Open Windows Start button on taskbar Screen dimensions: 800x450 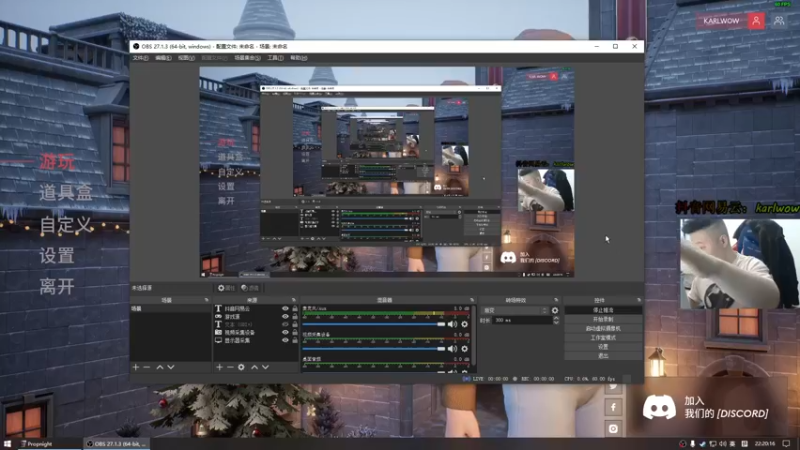[x=7, y=444]
